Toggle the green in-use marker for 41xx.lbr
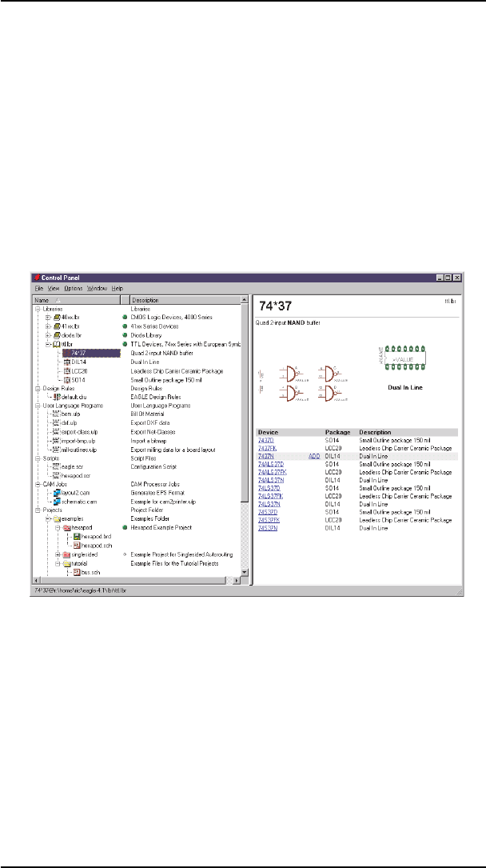 click(x=125, y=326)
